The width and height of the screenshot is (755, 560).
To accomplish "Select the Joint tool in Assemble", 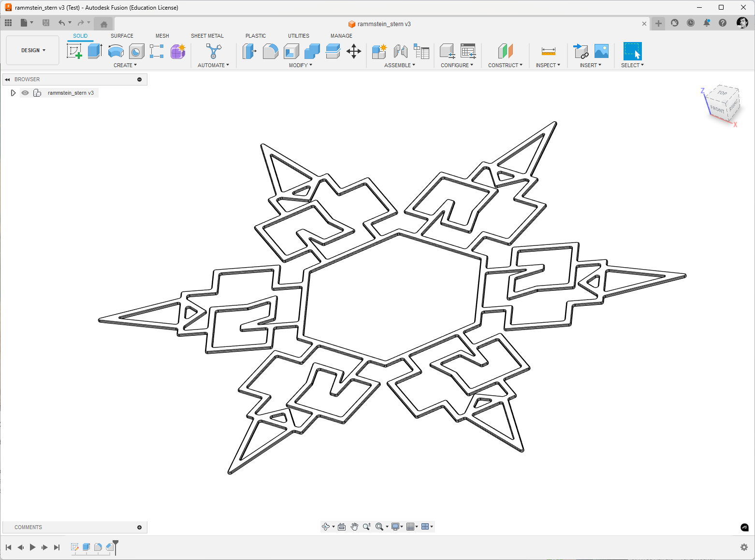I will tap(400, 51).
